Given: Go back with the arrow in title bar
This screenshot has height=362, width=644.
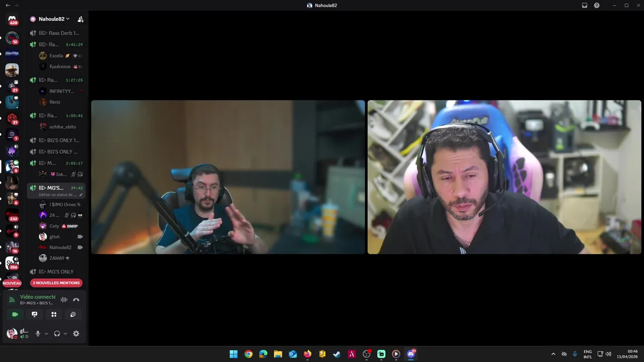Looking at the screenshot, I should 8,5.
